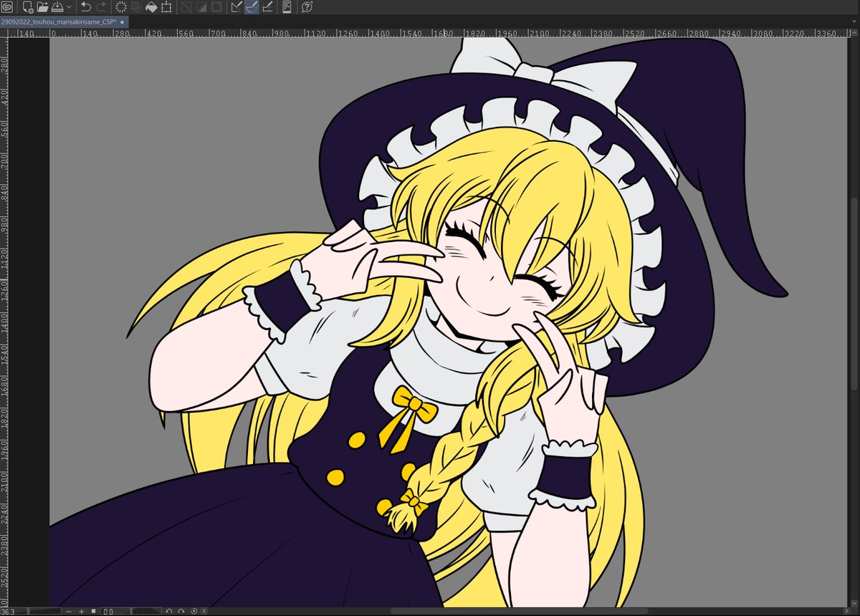Expand the save options dropdown arrow
Image resolution: width=860 pixels, height=616 pixels.
(x=69, y=7)
